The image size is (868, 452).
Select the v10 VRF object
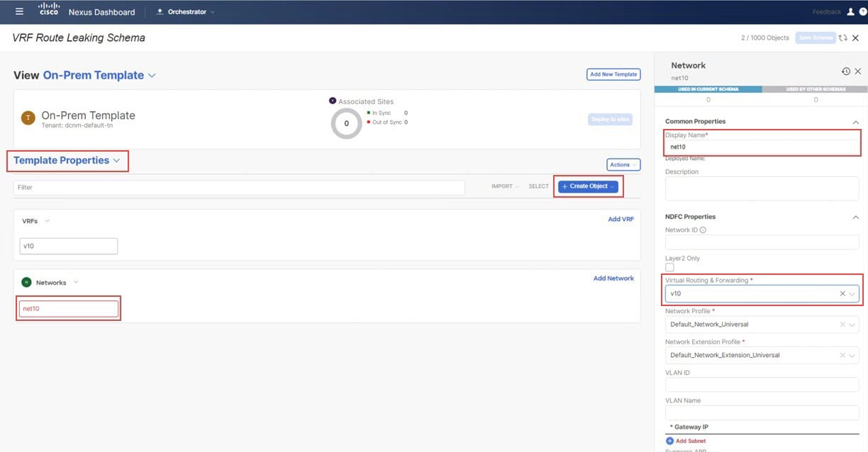69,246
